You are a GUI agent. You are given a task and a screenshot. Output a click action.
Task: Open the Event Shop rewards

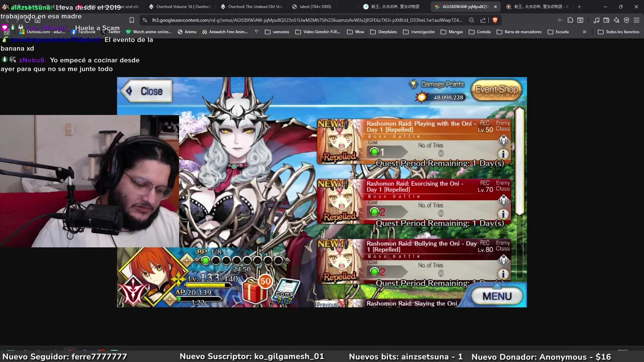click(497, 90)
